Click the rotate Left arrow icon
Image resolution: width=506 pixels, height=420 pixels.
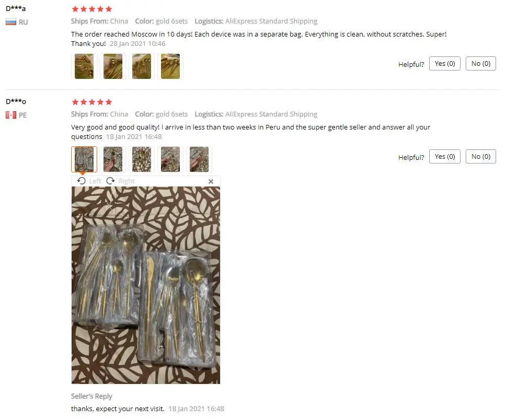pyautogui.click(x=82, y=181)
